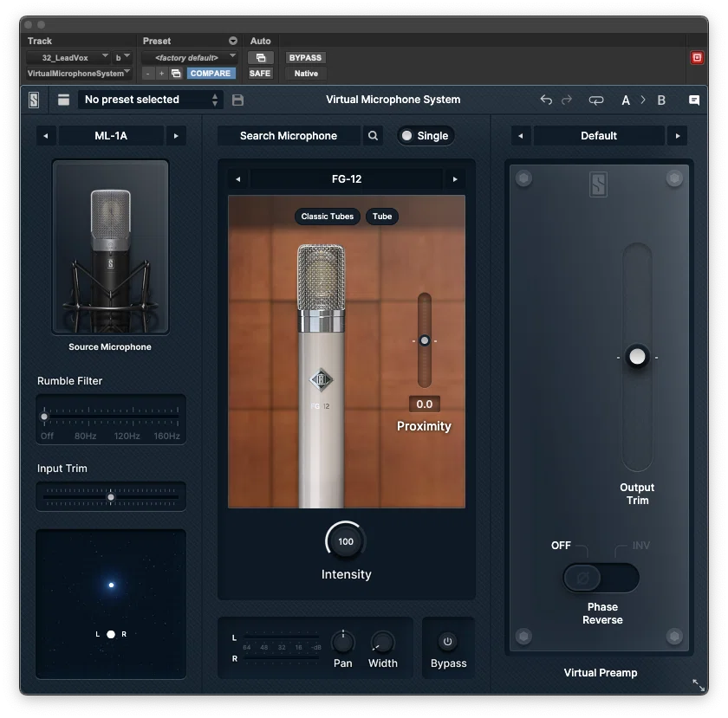This screenshot has height=718, width=728.
Task: Copy A to B arrow
Action: (643, 100)
